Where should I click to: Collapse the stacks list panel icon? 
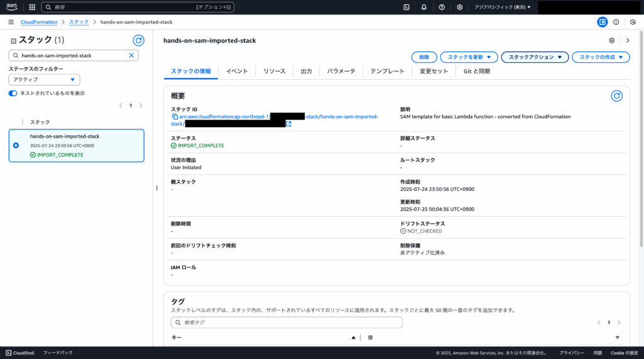[x=13, y=41]
